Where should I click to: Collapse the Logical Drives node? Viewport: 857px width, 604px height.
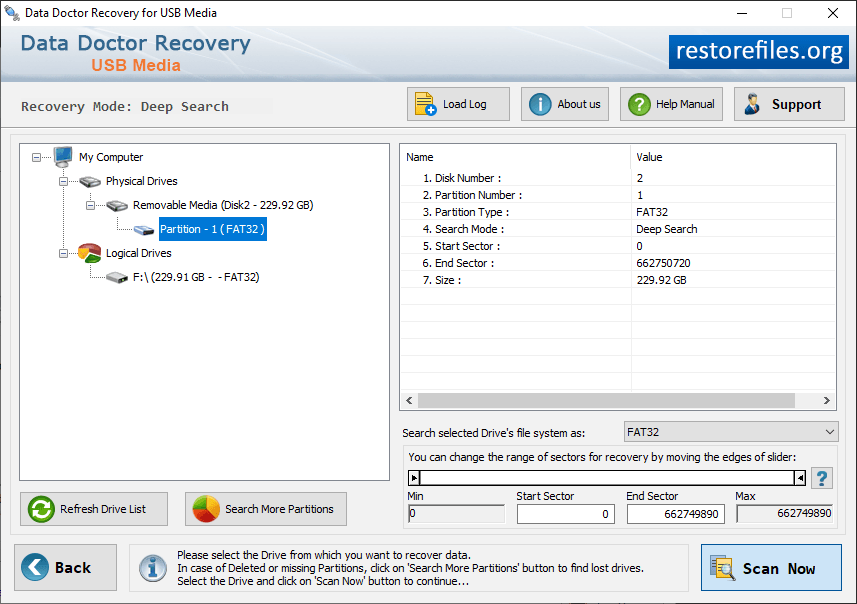(63, 254)
